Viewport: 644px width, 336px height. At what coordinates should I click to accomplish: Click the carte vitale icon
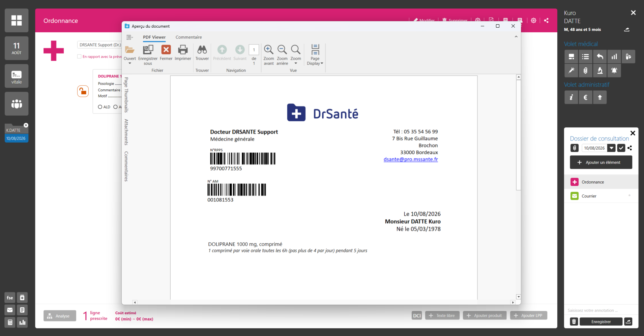click(17, 76)
